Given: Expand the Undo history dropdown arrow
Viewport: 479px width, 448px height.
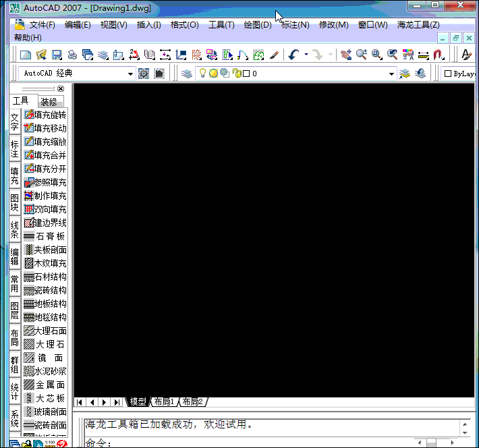Looking at the screenshot, I should 306,55.
